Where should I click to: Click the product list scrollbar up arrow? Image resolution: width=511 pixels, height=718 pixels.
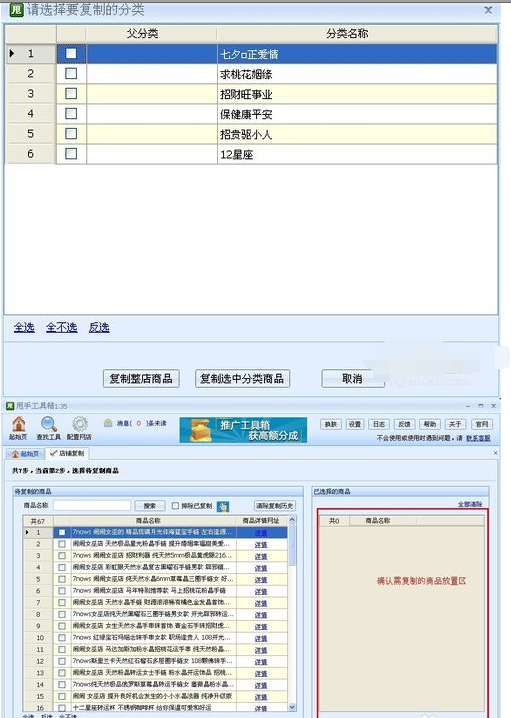click(292, 520)
